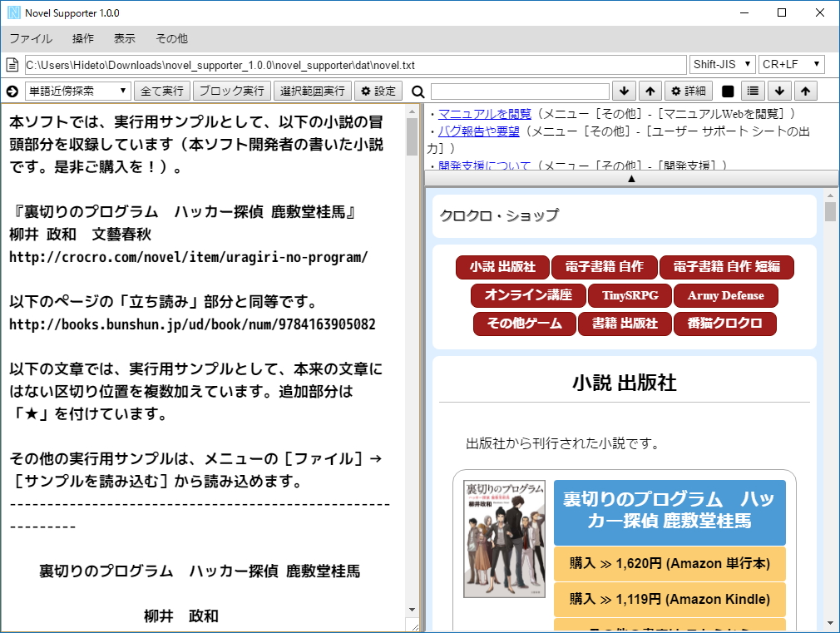This screenshot has width=840, height=633.
Task: Click the execute arrow icon on the left toolbar
Action: (12, 91)
